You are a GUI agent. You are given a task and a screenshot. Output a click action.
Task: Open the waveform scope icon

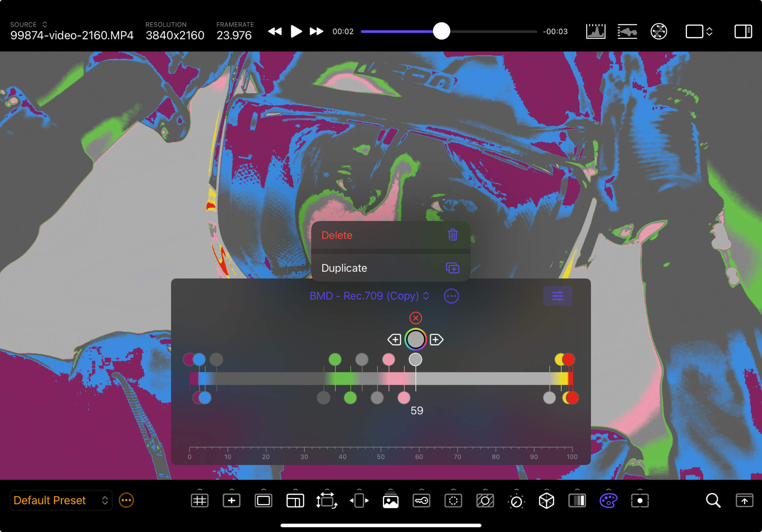point(627,31)
